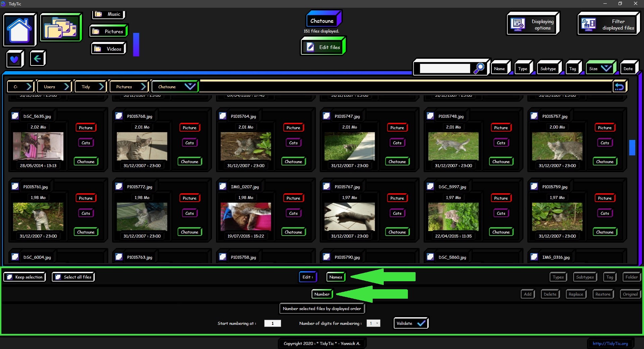Toggle Keep selection checkbox

[10, 277]
